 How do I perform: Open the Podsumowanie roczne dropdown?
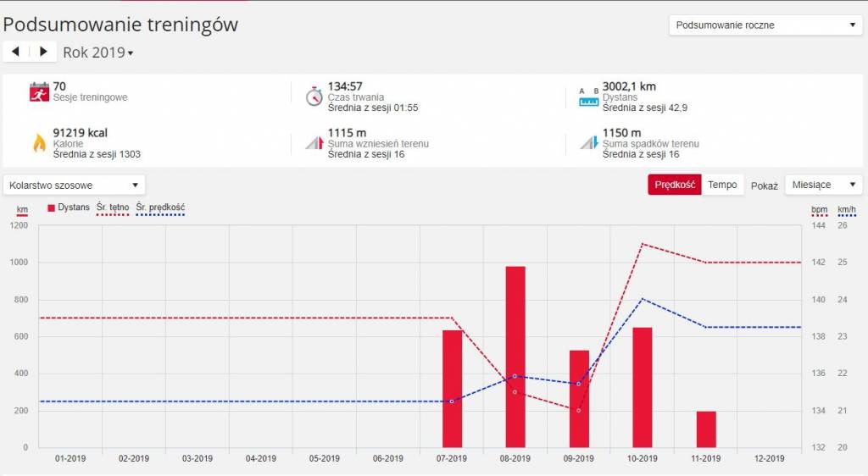(x=765, y=25)
